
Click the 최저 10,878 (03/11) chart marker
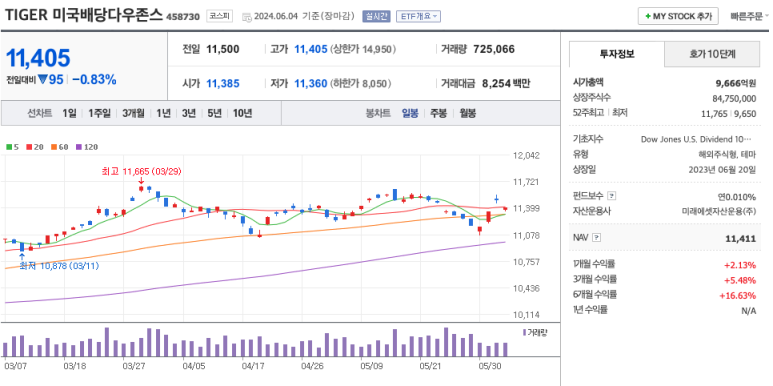[x=59, y=266]
